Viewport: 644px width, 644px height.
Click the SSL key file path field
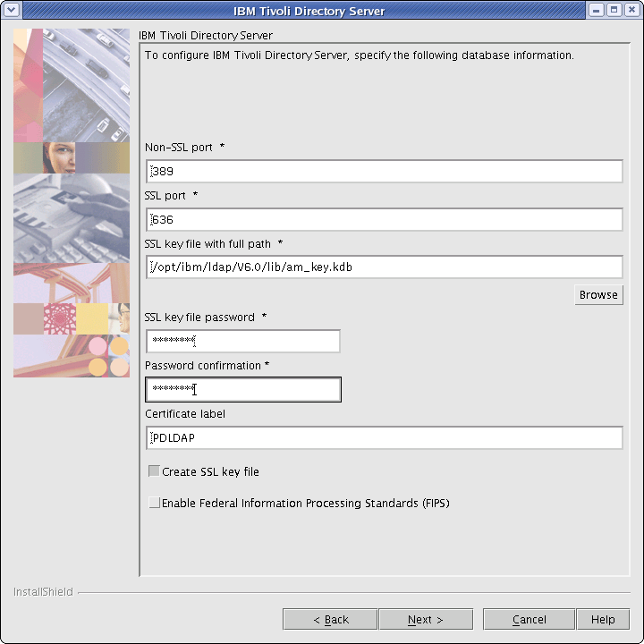(384, 267)
